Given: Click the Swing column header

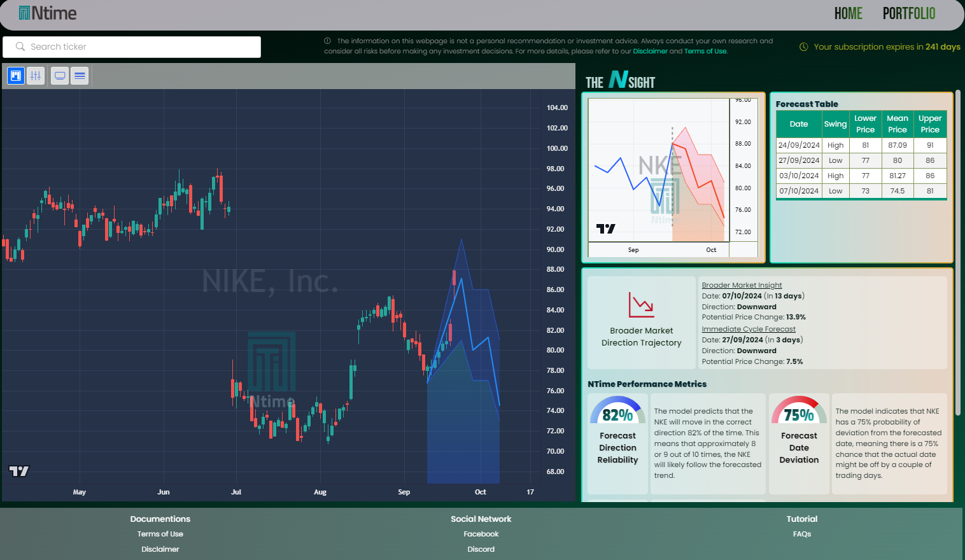Looking at the screenshot, I should coord(835,124).
